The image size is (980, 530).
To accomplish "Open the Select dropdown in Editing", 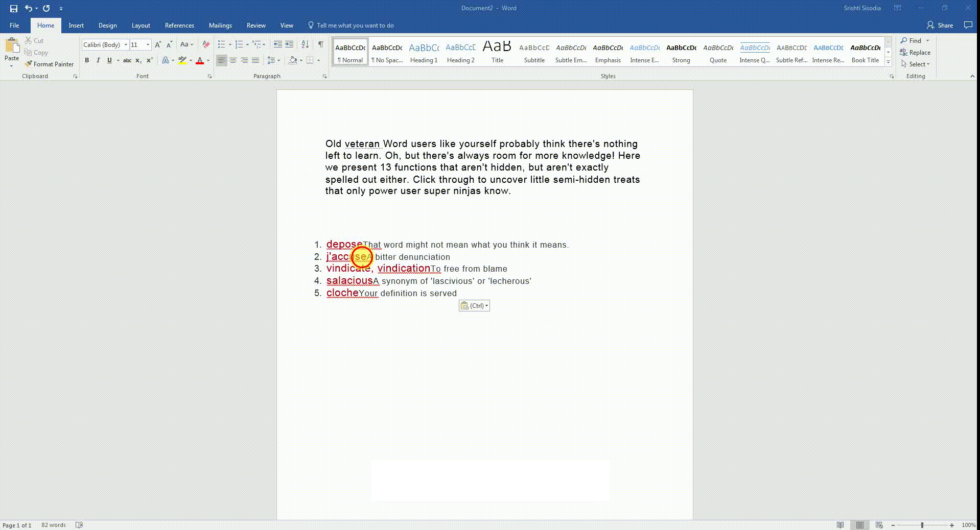I will coord(915,64).
